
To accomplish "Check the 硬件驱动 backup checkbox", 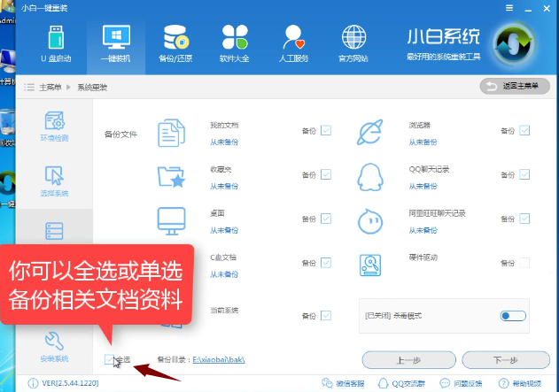I will 524,263.
